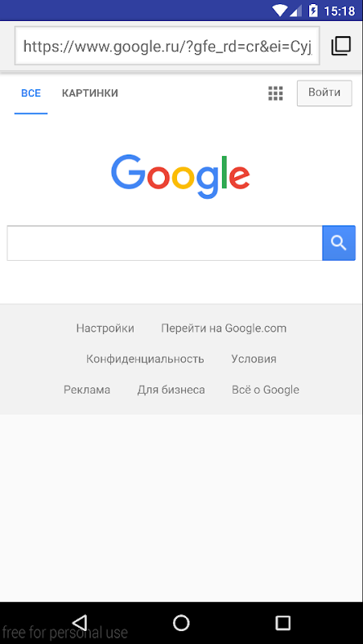Follow the Перейти на Google.com link
Screen dimensions: 363x644
(x=224, y=328)
